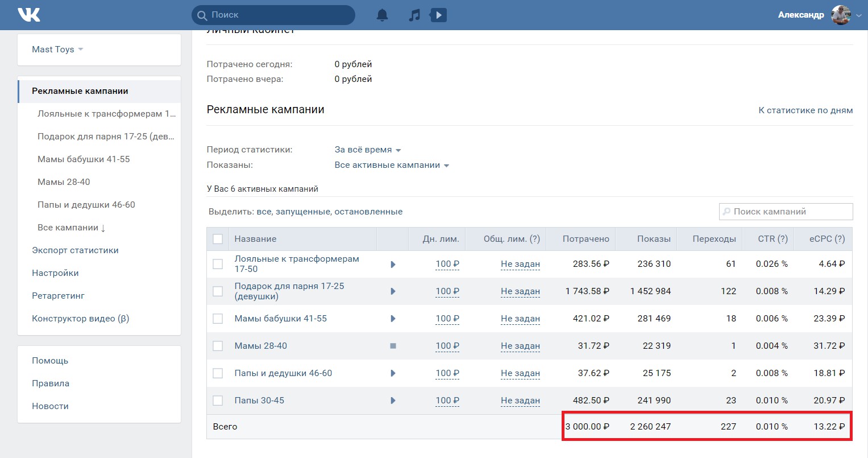The image size is (868, 458).
Task: Open the За всё время period dropdown
Action: [x=368, y=150]
